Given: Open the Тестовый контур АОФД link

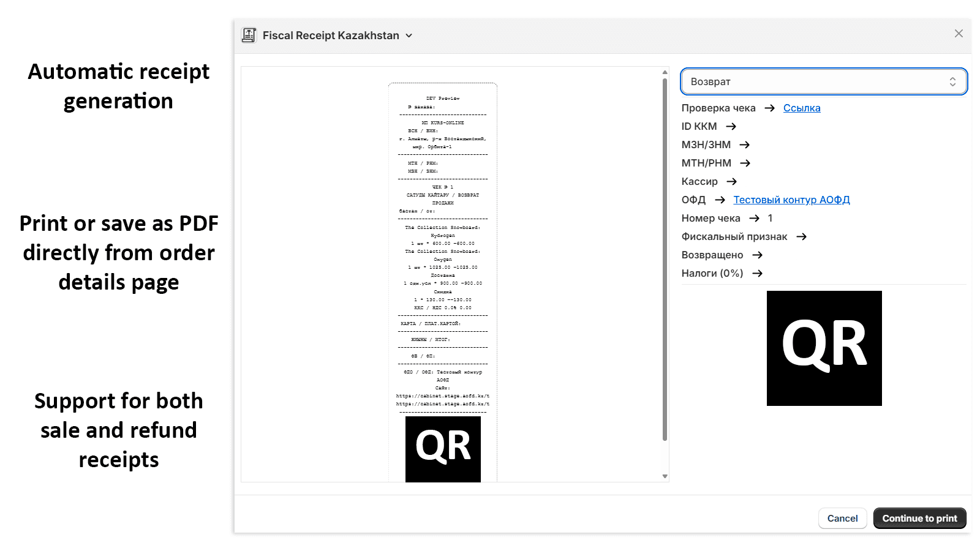Looking at the screenshot, I should (x=791, y=200).
